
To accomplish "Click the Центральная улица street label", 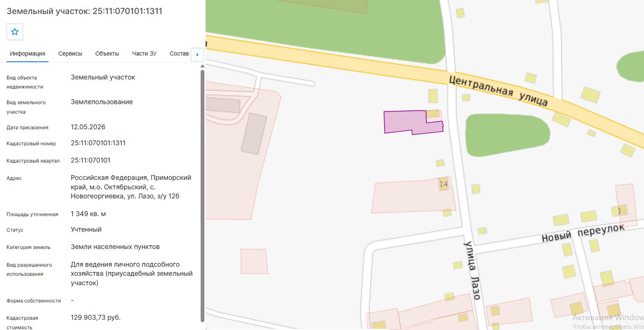I will 498,91.
